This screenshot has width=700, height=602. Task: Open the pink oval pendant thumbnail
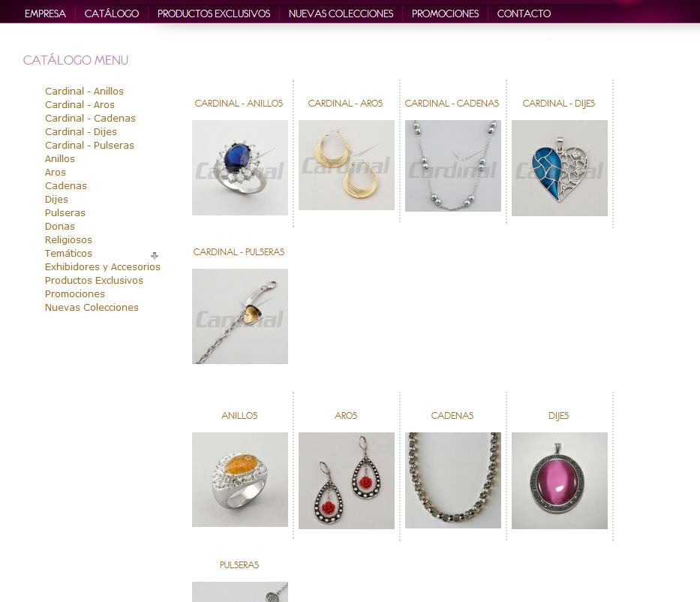[560, 480]
